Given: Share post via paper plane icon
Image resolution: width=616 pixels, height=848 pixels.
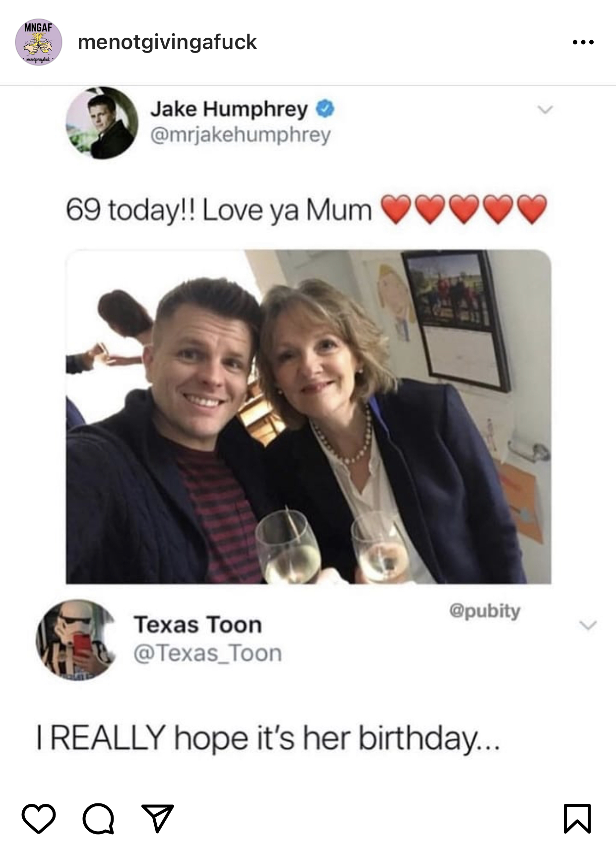Looking at the screenshot, I should [158, 818].
